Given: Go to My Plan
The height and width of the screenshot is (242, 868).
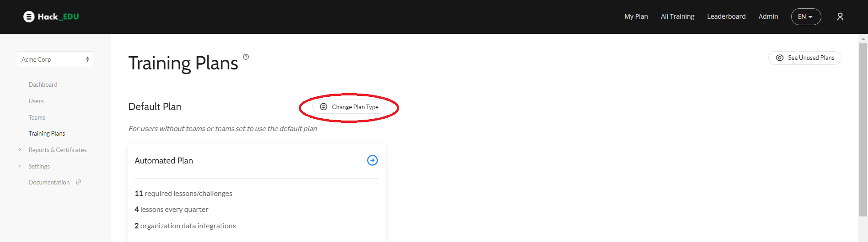Looking at the screenshot, I should click(636, 16).
